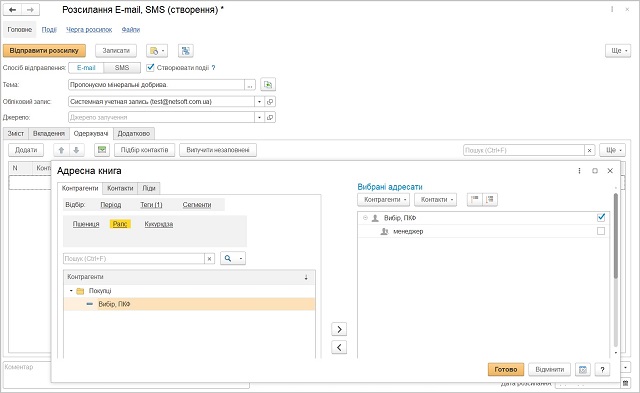Click the green table icon in recipients toolbar

pos(102,150)
